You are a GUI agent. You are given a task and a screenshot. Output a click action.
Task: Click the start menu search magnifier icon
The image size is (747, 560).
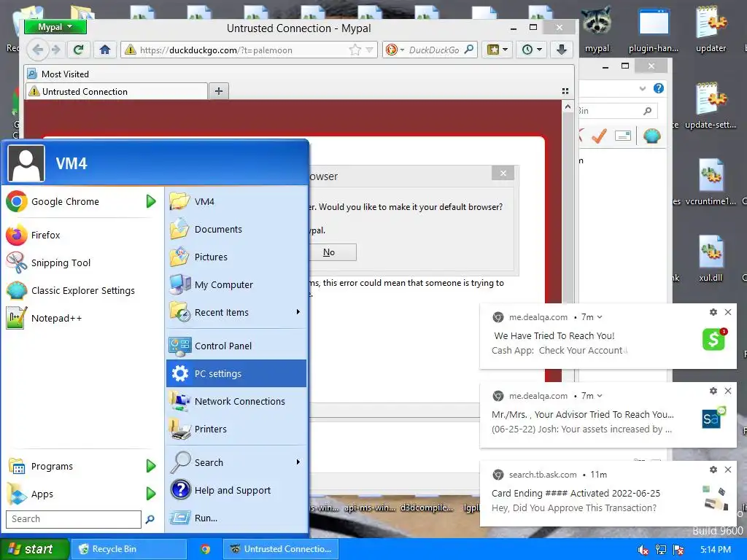click(x=150, y=519)
